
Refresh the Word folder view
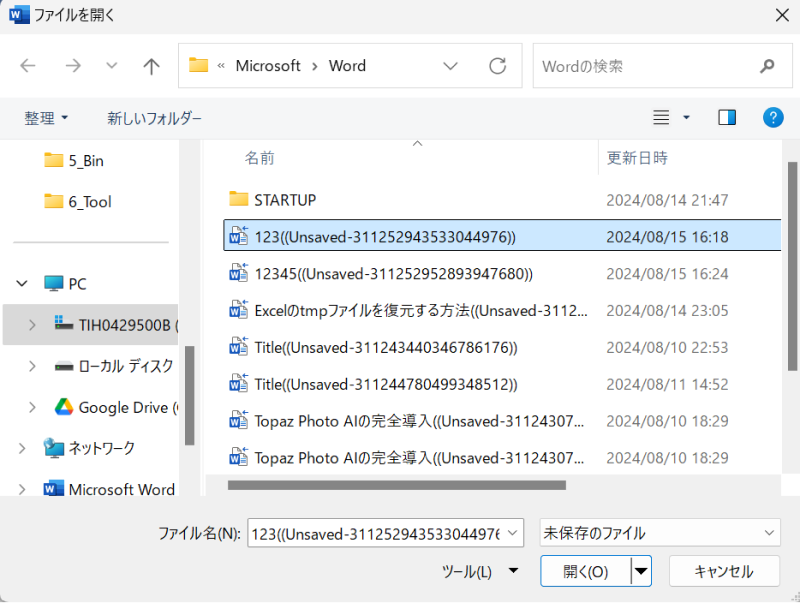pos(497,66)
